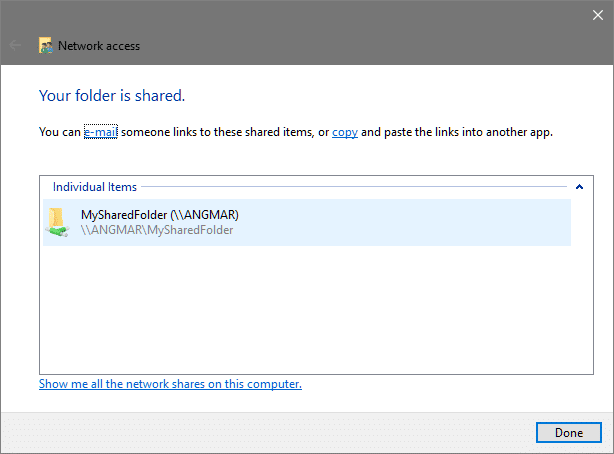
Task: Click the Done button
Action: (569, 432)
